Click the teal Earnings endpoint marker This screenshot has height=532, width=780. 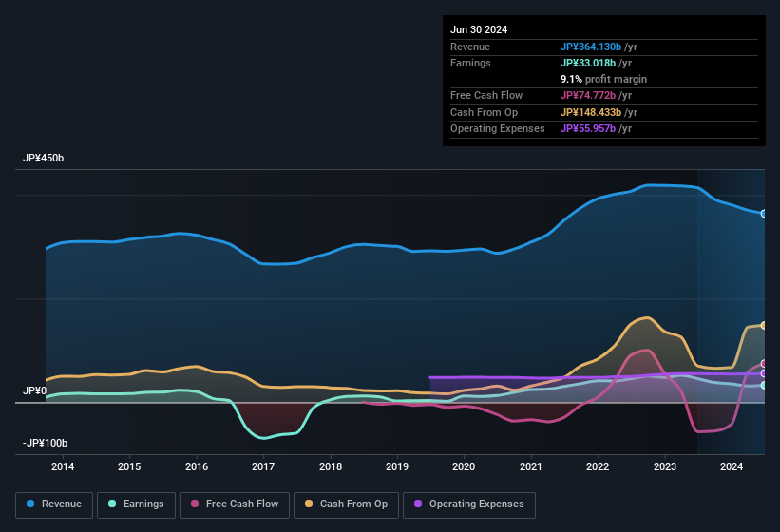(x=764, y=385)
